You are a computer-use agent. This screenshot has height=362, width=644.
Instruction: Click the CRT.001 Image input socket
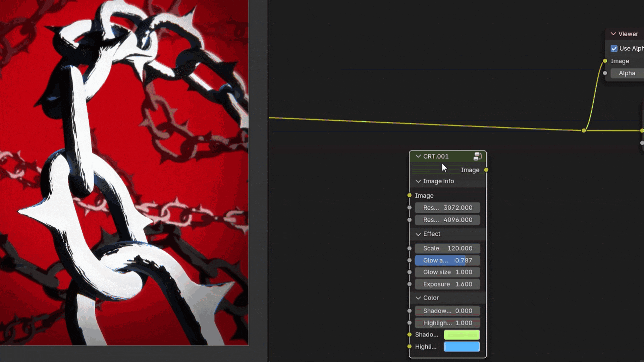pos(410,195)
